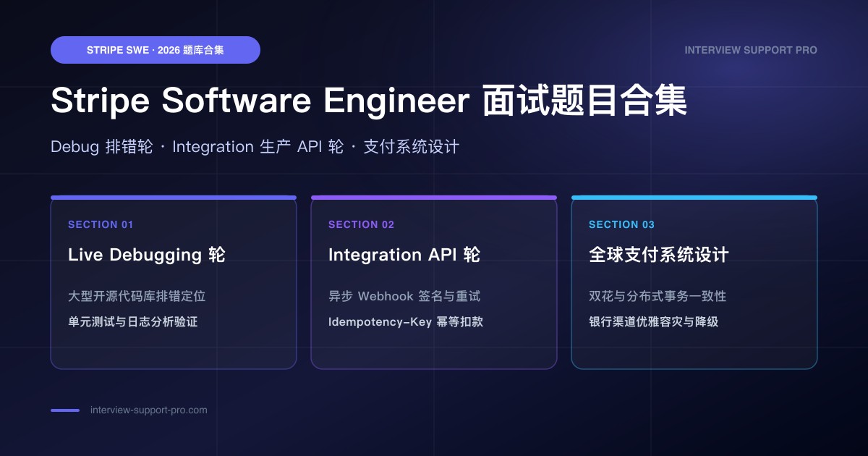
Task: Click the text '单元测试与日志分析验证'
Action: coord(133,321)
